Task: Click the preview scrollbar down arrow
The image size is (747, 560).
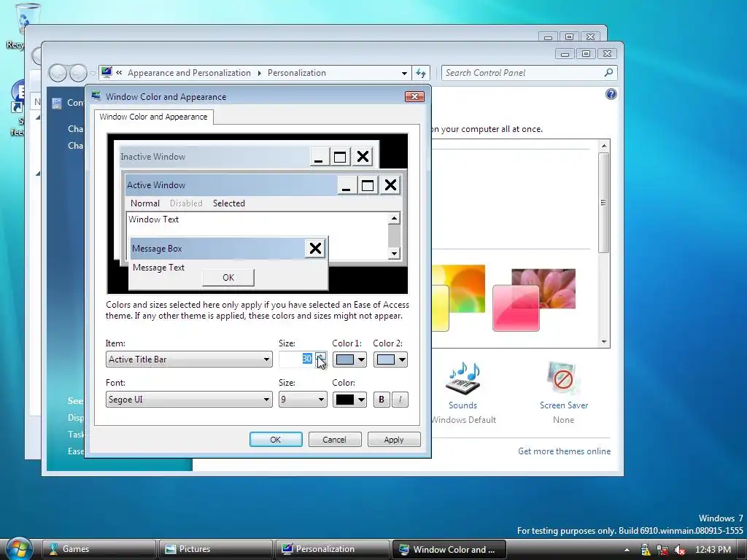Action: 394,254
